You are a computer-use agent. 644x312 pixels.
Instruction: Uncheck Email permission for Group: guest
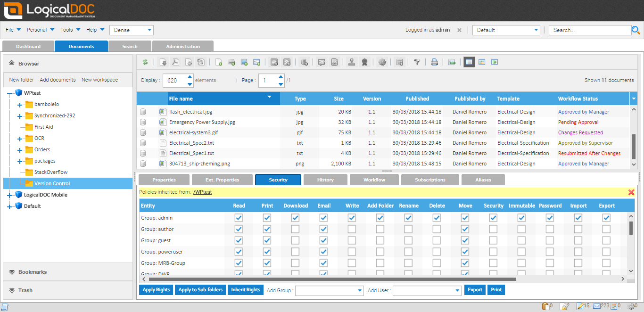pos(323,240)
